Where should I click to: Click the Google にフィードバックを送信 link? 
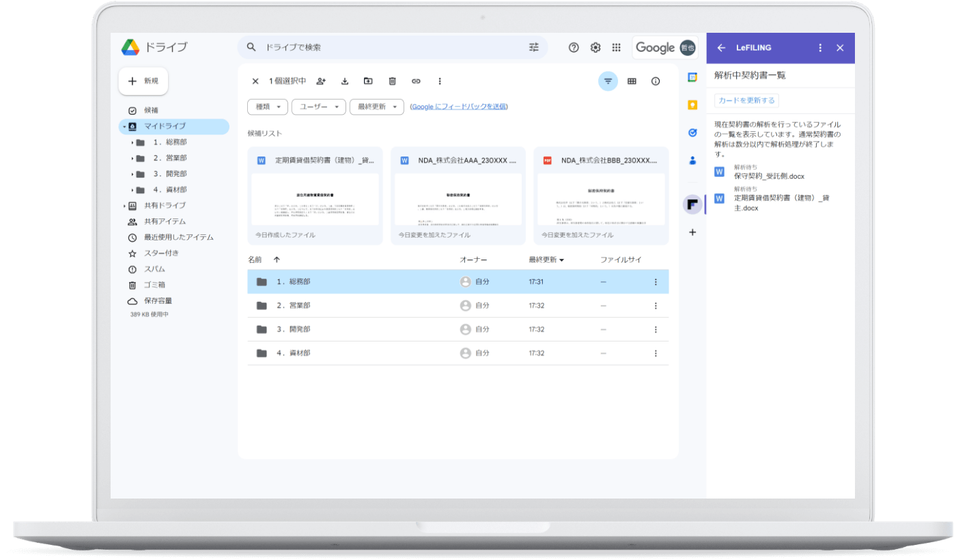[458, 107]
